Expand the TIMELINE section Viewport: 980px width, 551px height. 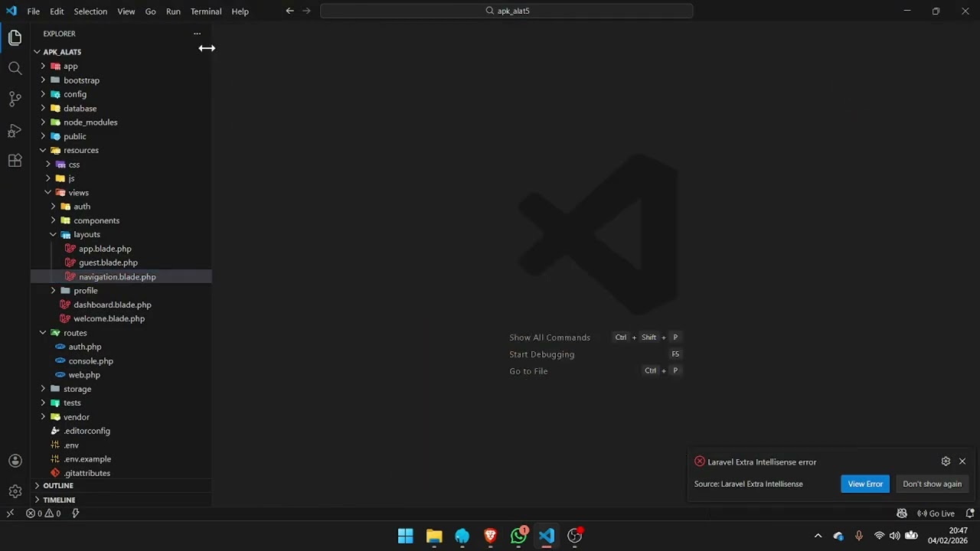[x=121, y=500]
